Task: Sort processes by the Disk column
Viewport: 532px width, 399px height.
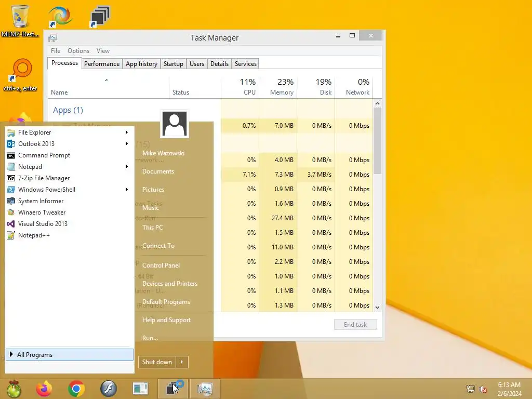Action: coord(316,87)
